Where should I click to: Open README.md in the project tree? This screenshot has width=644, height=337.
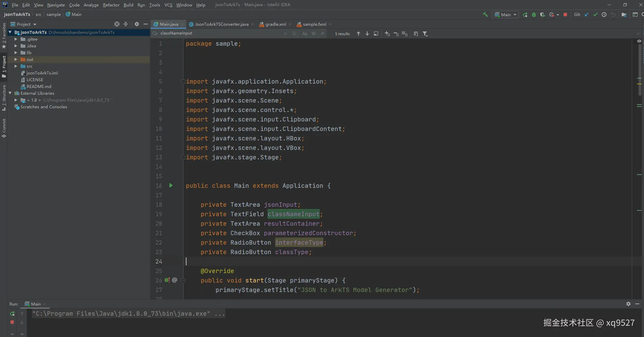point(39,87)
